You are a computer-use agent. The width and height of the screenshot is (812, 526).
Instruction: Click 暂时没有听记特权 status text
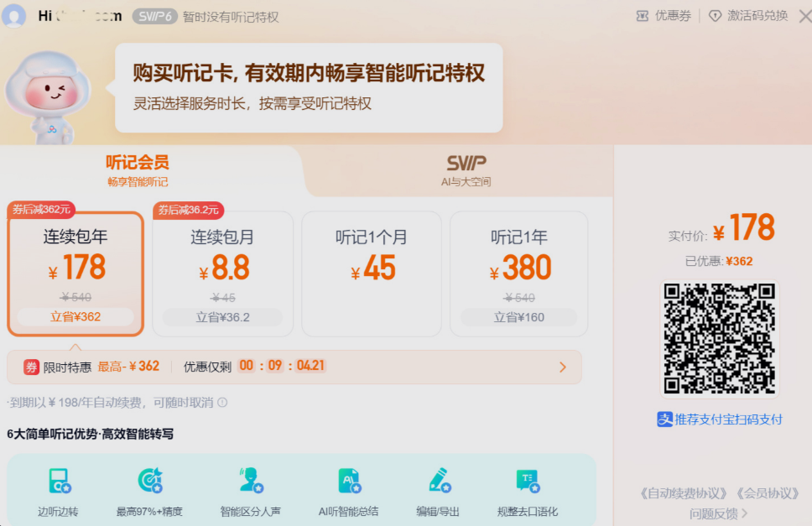pyautogui.click(x=231, y=17)
